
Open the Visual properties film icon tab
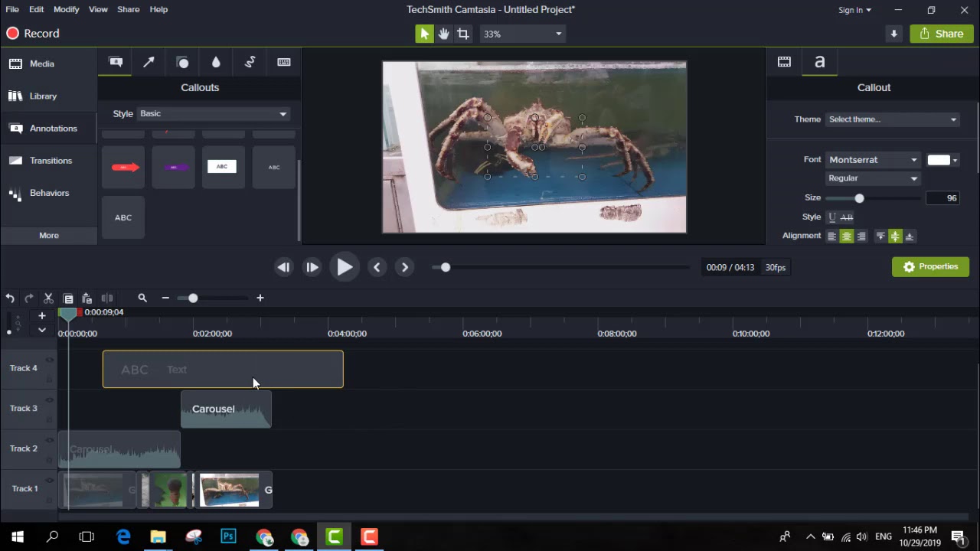(784, 62)
